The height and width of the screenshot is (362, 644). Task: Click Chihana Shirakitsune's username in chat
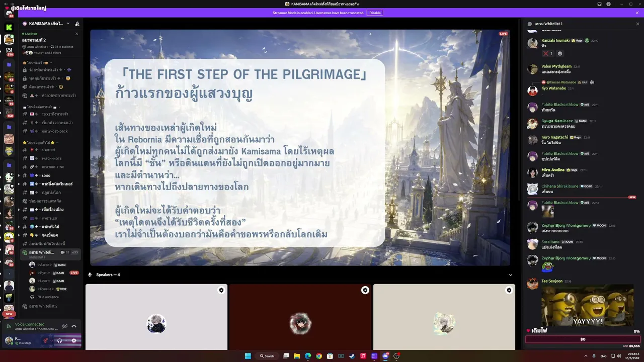pos(559,186)
